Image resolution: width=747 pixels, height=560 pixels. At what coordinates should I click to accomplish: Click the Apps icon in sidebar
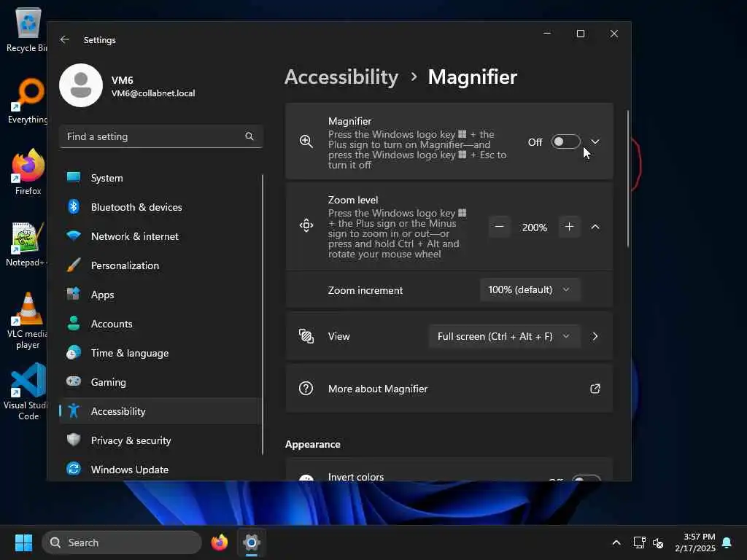point(74,295)
